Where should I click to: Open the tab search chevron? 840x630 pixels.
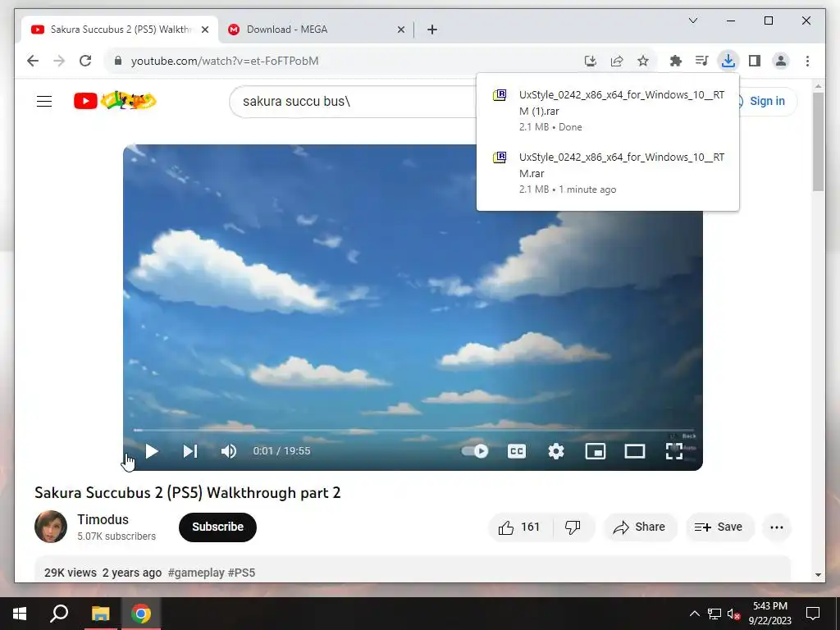(x=693, y=21)
